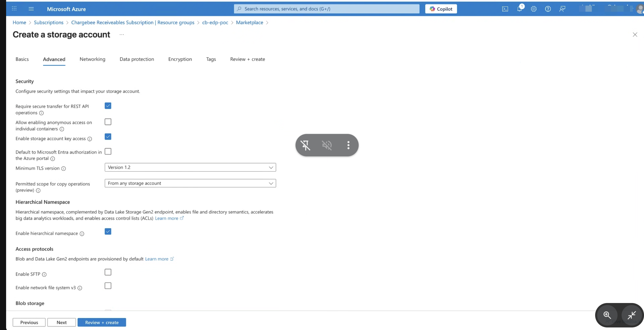The height and width of the screenshot is (330, 644).
Task: Check the Enable SFTP checkbox
Action: 108,272
